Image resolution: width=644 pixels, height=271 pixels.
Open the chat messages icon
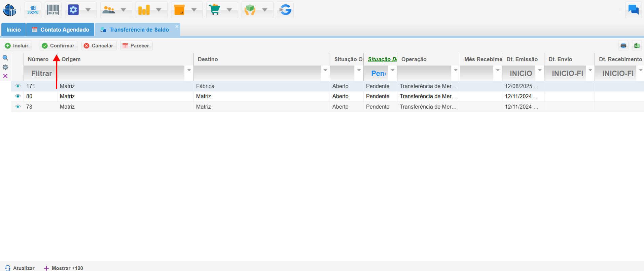[x=633, y=10]
